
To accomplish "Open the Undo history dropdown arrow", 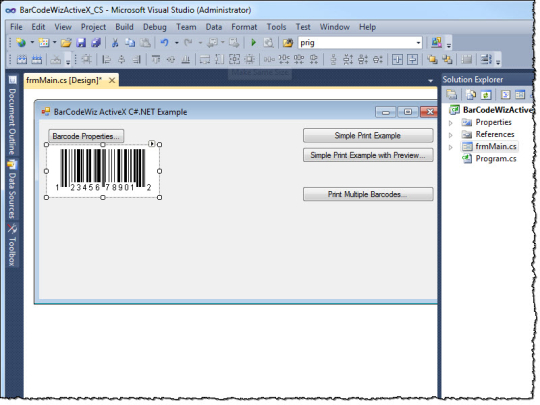I will [176, 43].
